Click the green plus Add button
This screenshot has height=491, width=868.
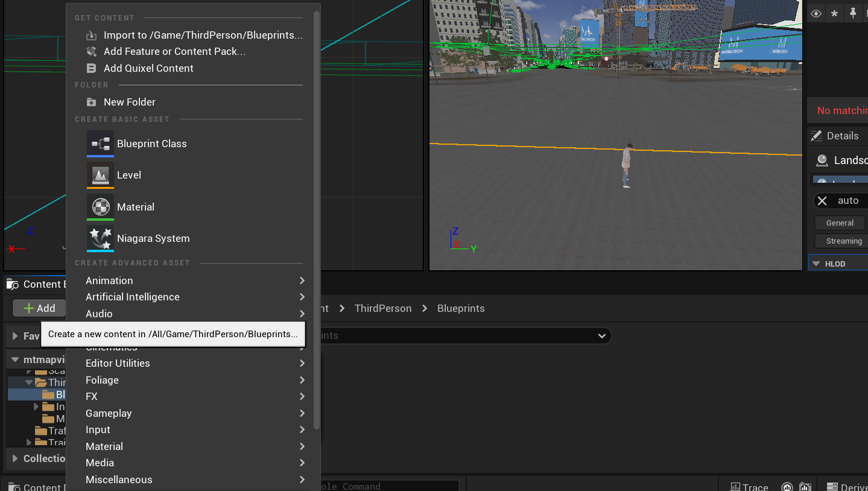[x=39, y=308]
